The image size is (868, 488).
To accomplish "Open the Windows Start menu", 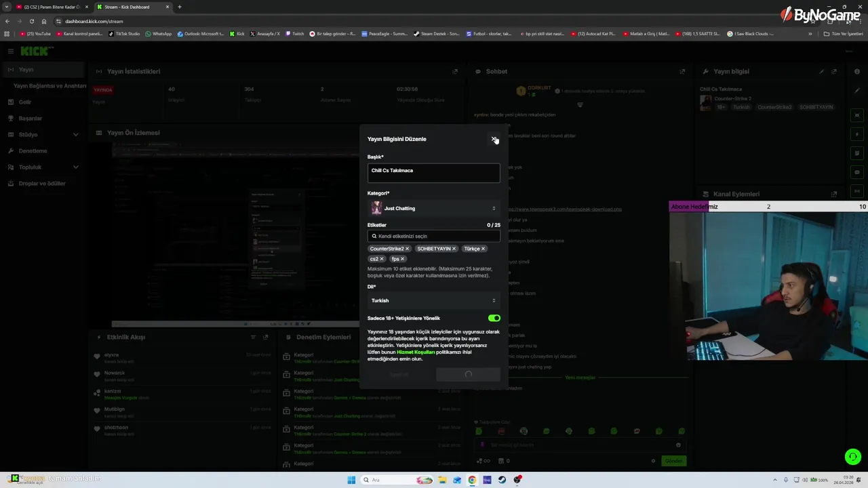I will coord(351,480).
